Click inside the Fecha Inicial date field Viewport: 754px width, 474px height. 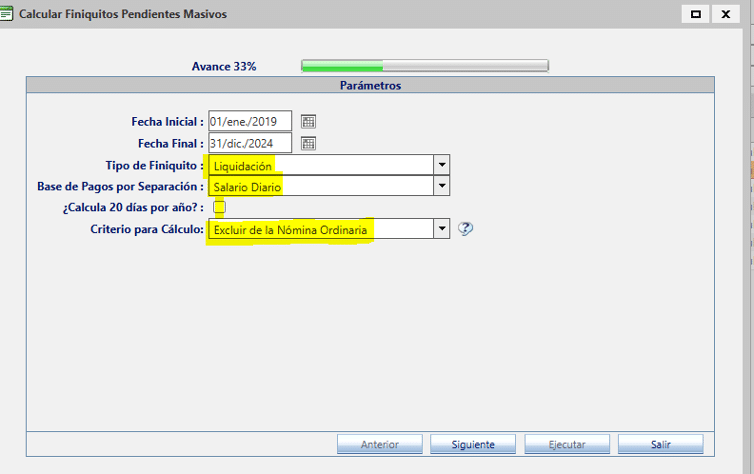click(250, 121)
